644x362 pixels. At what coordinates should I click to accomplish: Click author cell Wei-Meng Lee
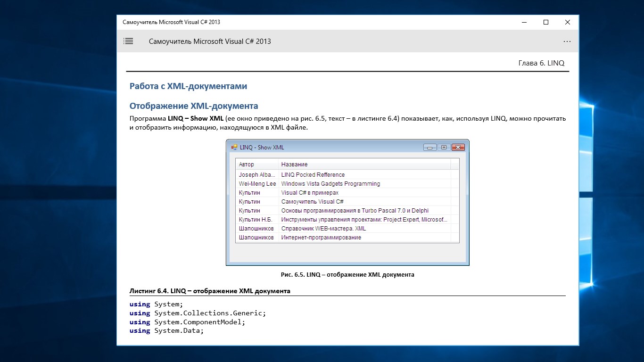257,184
